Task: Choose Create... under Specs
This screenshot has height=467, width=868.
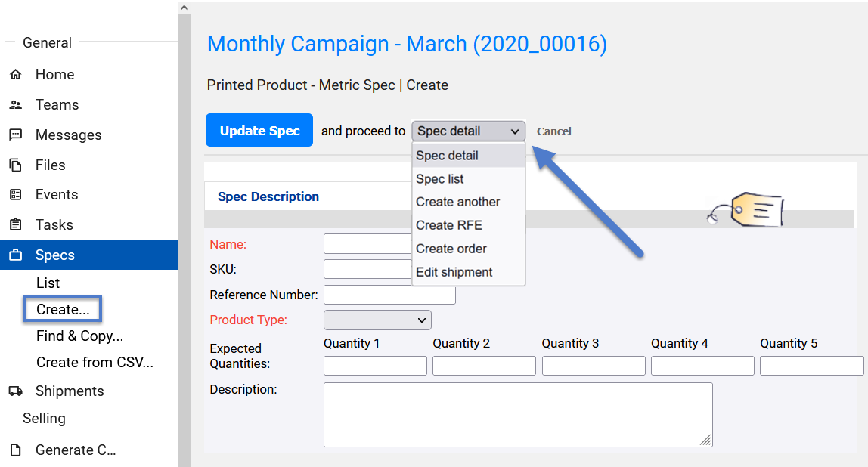Action: point(63,309)
